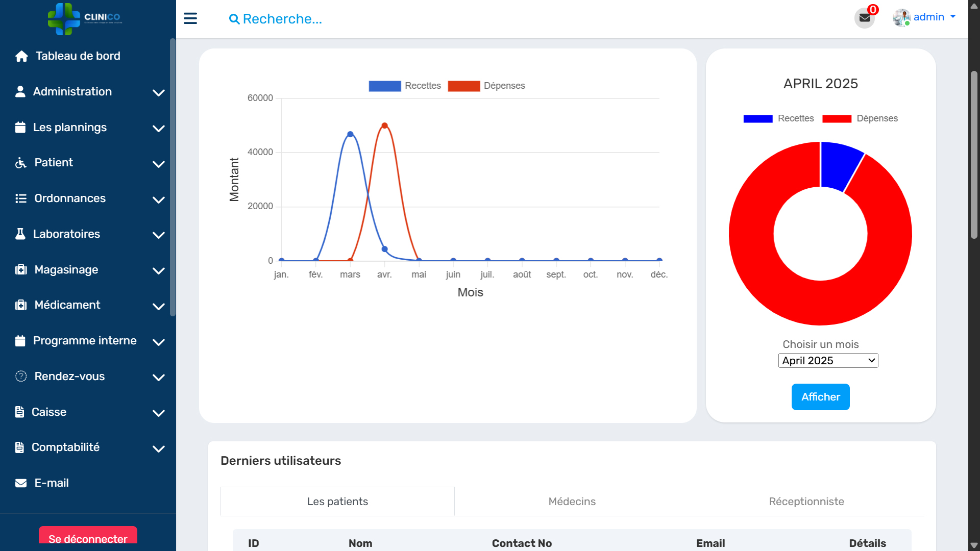Toggle Dépenses in the doughnut chart legend
Screen dimensions: 980x551
coord(860,118)
